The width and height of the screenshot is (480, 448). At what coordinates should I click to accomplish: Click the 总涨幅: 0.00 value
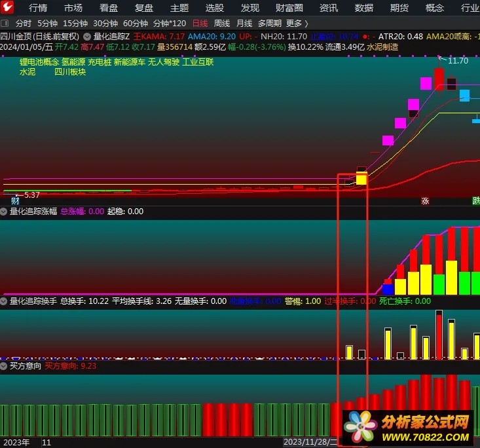coord(83,212)
